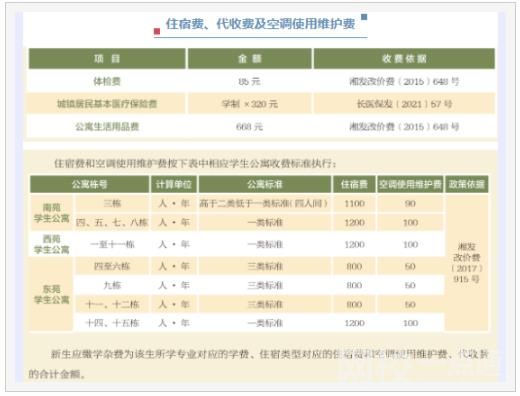
Task: Click 人·年 in the 一至十一栋 row
Action: 174,244
